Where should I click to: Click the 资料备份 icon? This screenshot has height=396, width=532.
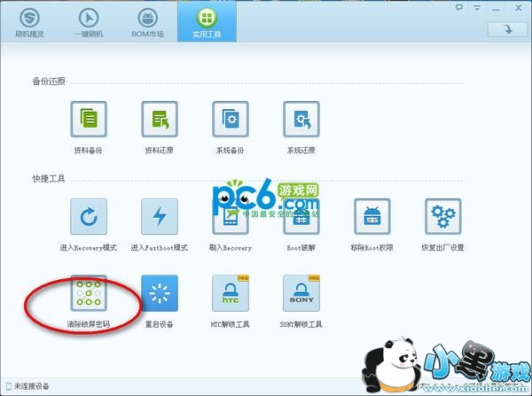[89, 119]
